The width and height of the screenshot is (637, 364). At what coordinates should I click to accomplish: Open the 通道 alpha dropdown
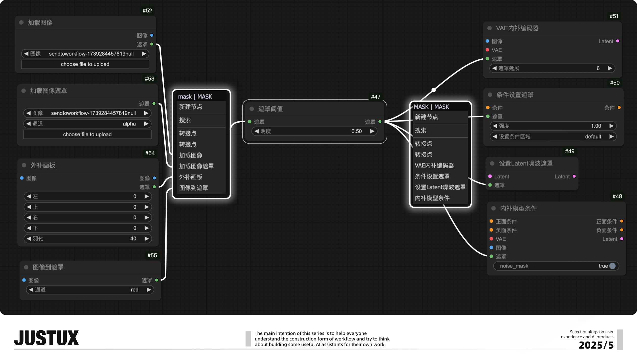click(87, 124)
